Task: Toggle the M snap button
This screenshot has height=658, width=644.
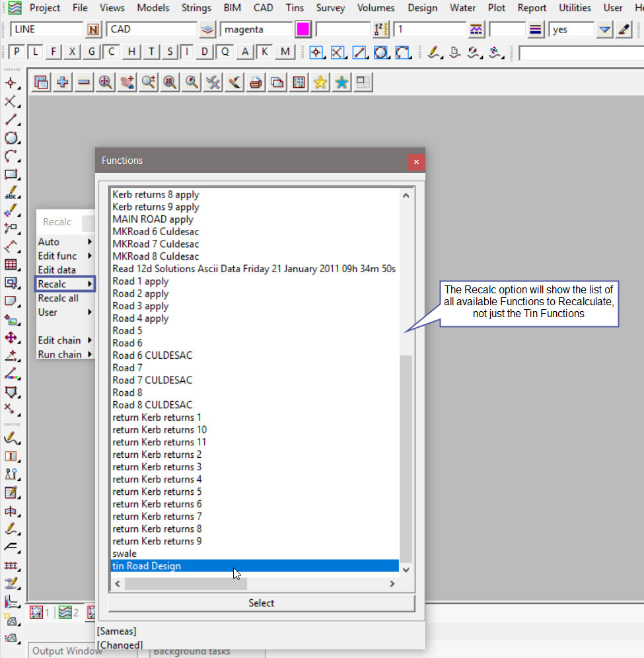Action: pyautogui.click(x=285, y=52)
